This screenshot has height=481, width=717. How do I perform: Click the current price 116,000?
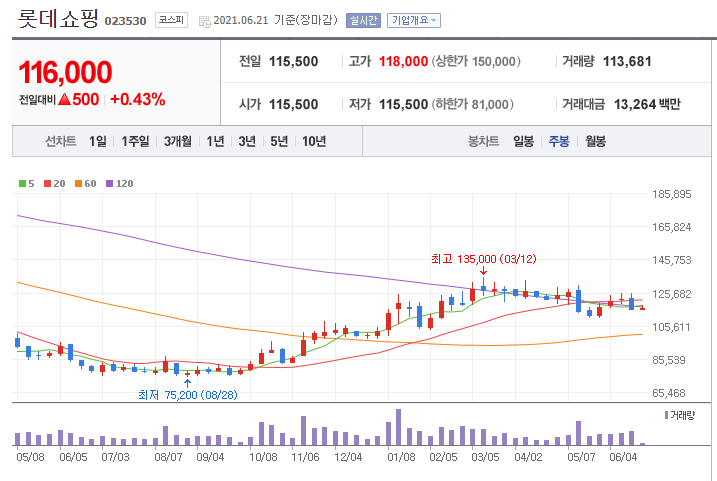pyautogui.click(x=65, y=72)
